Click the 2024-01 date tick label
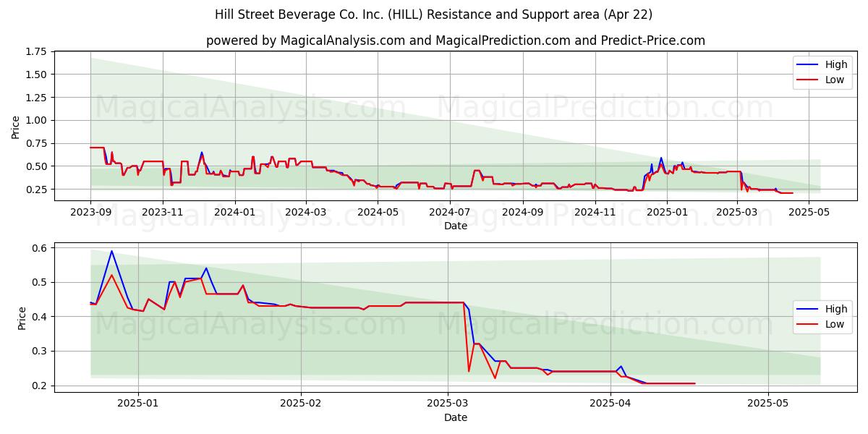This screenshot has height=434, width=868. pos(234,212)
